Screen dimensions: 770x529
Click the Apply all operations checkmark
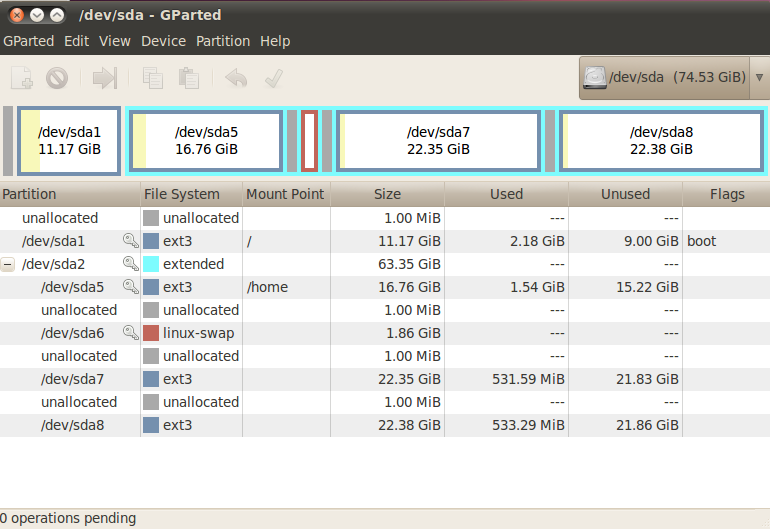(x=274, y=78)
